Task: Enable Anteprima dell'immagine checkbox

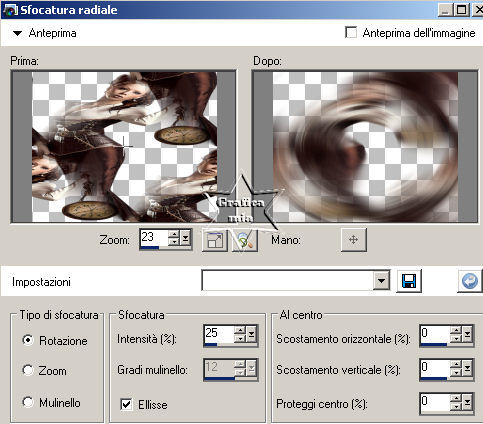Action: coord(351,33)
